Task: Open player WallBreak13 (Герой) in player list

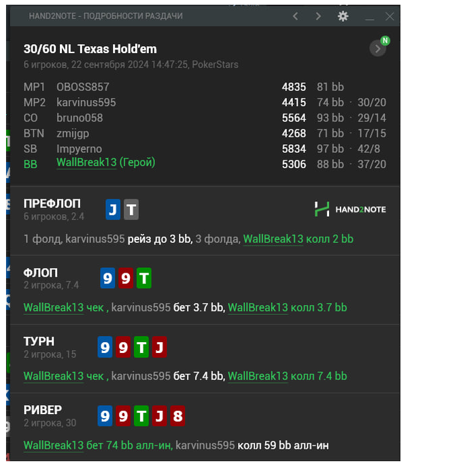Action: tap(105, 163)
